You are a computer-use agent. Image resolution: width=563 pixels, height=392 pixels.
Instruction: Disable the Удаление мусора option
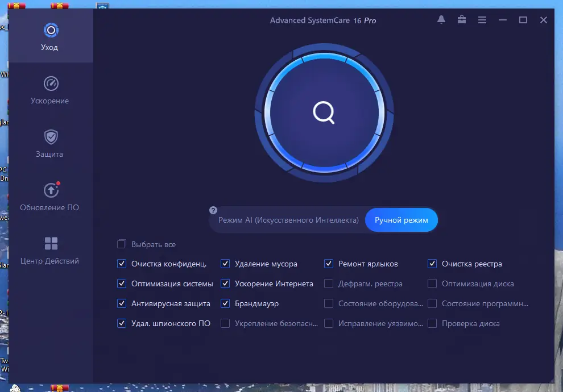click(225, 264)
